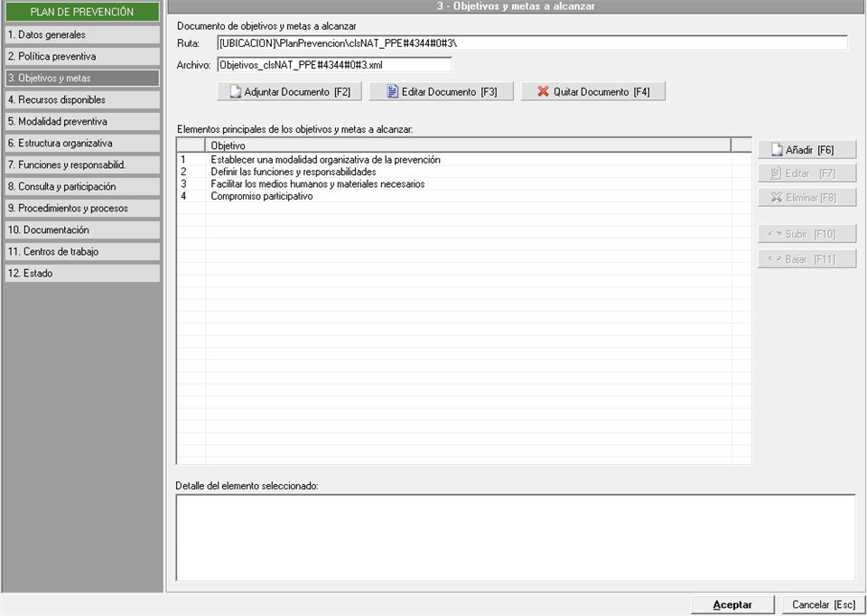867x616 pixels.
Task: Click the Archivo filename field
Action: coord(334,65)
